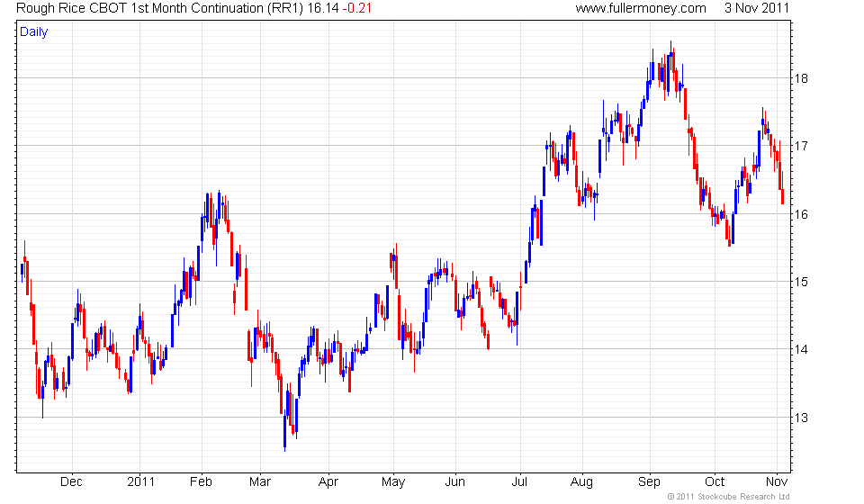
Task: Click the 13 price axis label
Action: [801, 418]
